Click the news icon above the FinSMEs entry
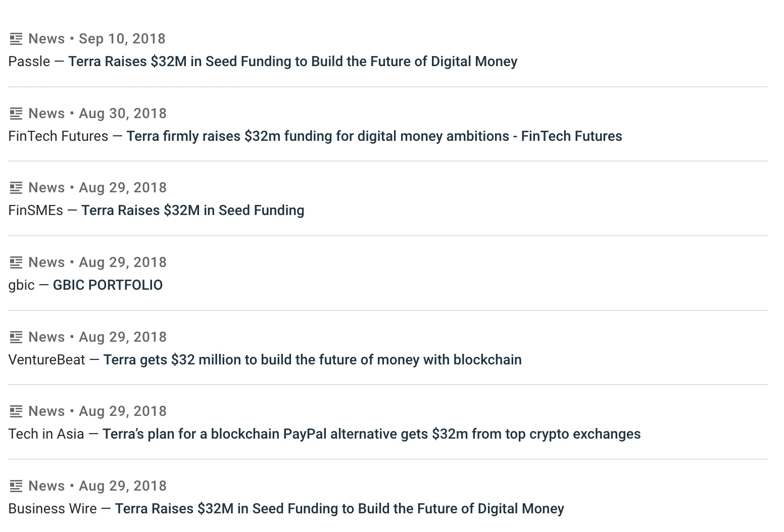The image size is (784, 532). [x=16, y=188]
